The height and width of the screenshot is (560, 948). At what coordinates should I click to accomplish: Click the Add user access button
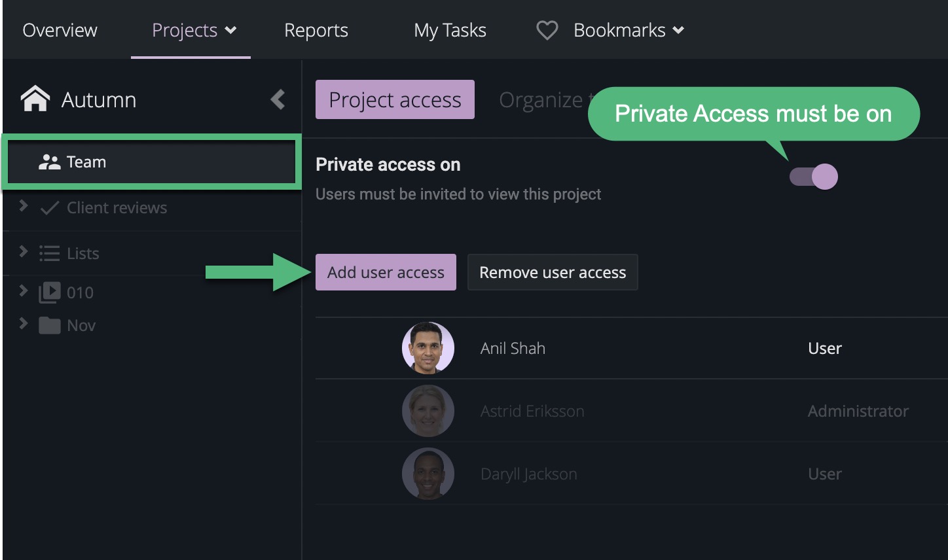pyautogui.click(x=385, y=272)
